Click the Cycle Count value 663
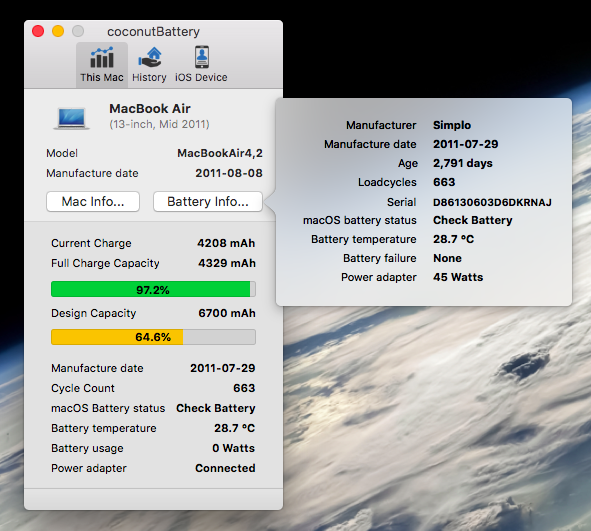This screenshot has height=531, width=591. click(244, 388)
